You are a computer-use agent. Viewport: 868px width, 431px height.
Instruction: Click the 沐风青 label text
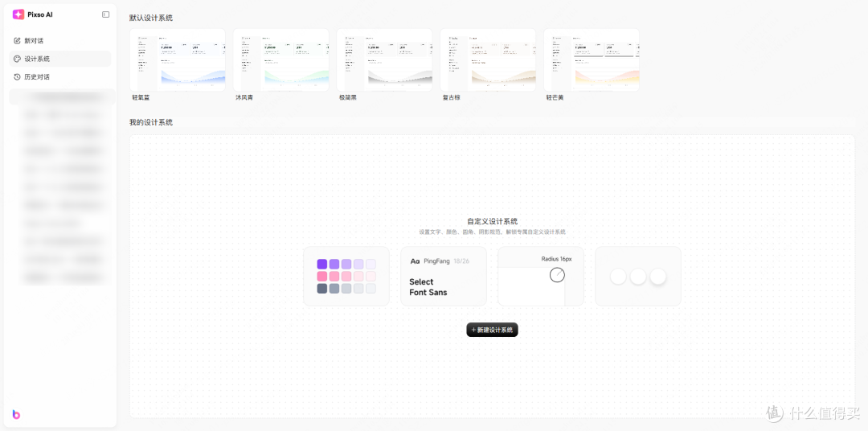(x=244, y=97)
